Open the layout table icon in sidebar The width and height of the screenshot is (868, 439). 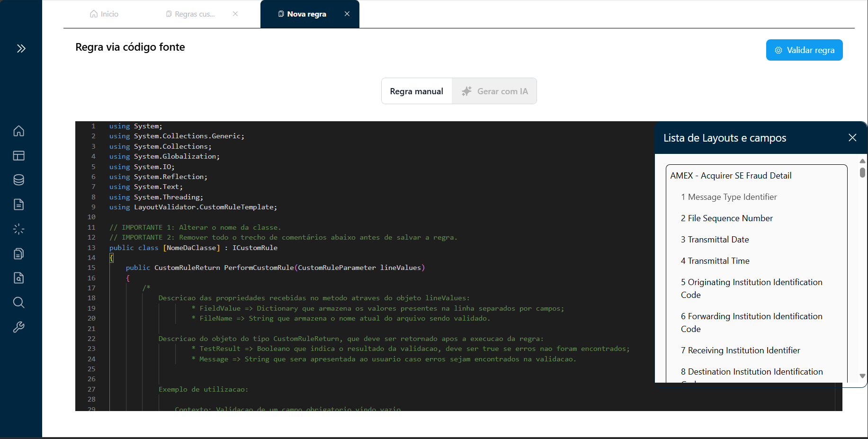click(x=19, y=156)
